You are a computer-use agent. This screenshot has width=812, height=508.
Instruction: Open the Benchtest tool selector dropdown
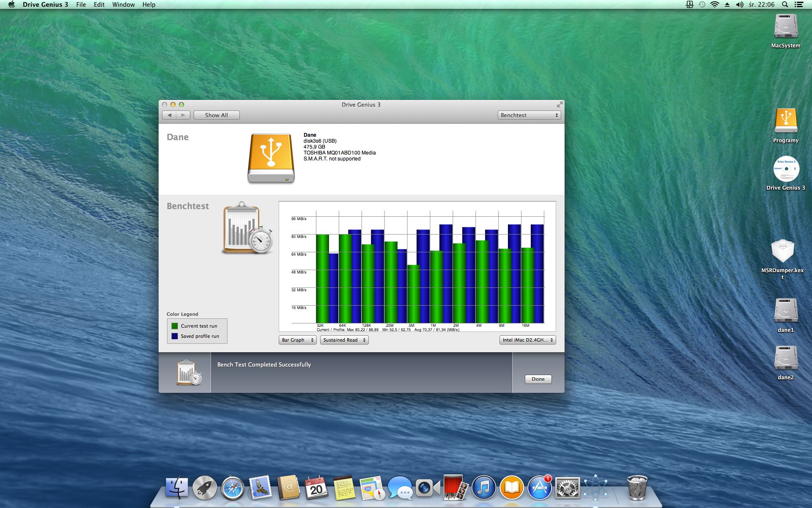pos(529,115)
